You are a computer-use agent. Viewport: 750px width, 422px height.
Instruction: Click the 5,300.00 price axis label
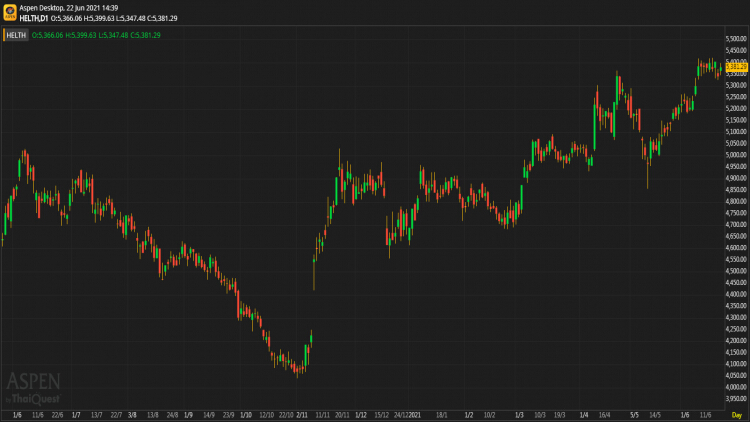click(736, 85)
